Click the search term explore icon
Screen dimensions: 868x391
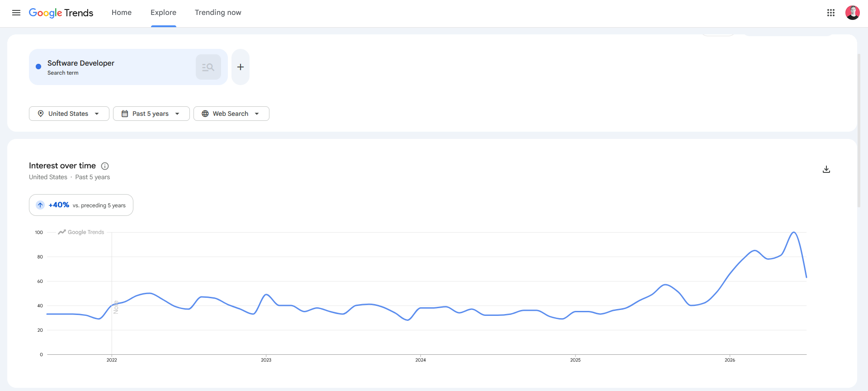coord(208,67)
